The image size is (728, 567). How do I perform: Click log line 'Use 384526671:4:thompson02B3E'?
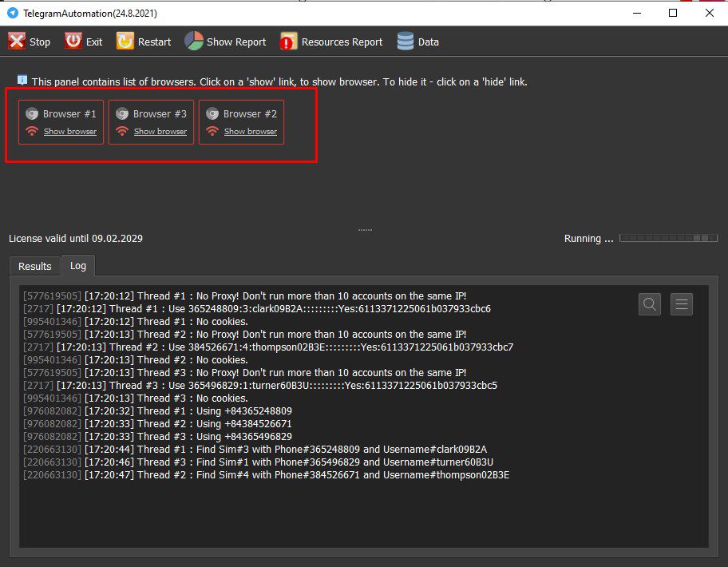[x=268, y=347]
